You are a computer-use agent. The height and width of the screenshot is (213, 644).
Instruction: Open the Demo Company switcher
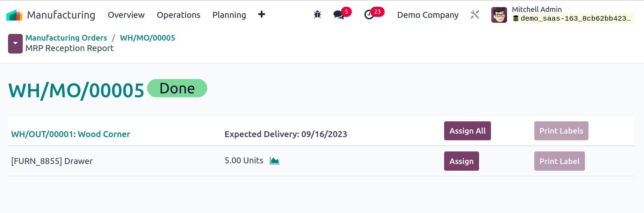427,15
